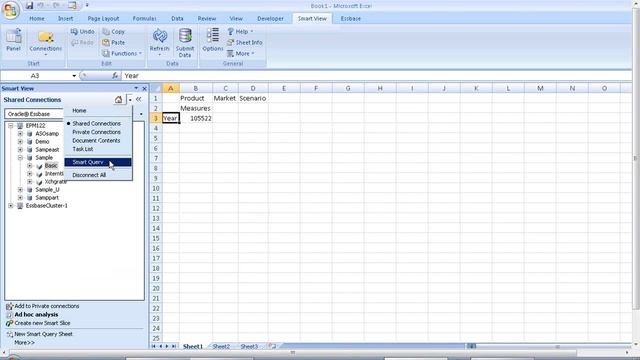Expand the Sampeast application node
The width and height of the screenshot is (640, 360).
20,150
